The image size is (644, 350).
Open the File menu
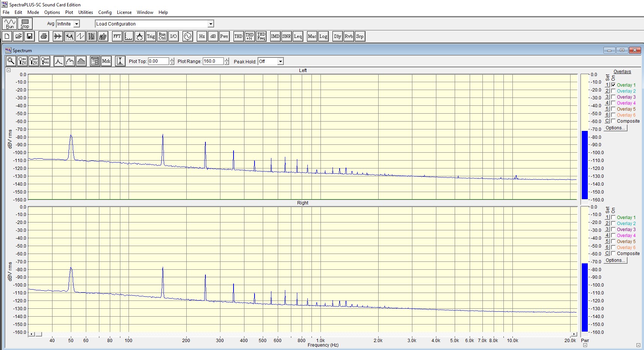[6, 12]
